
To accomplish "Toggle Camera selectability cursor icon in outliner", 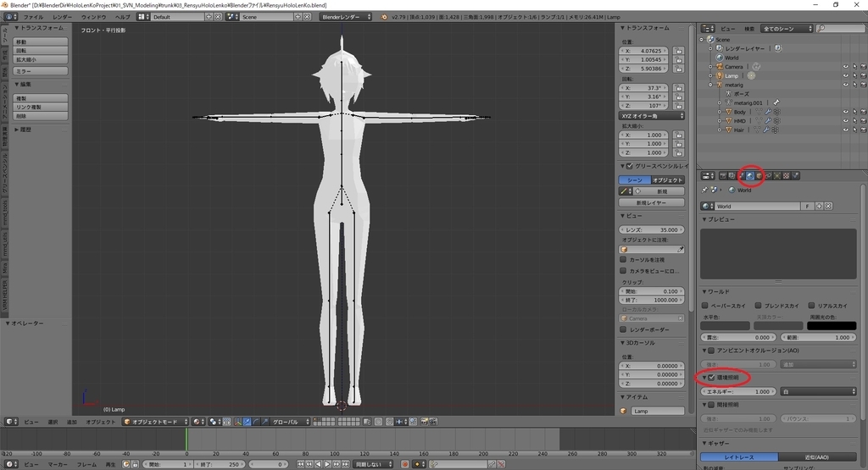I will point(854,66).
